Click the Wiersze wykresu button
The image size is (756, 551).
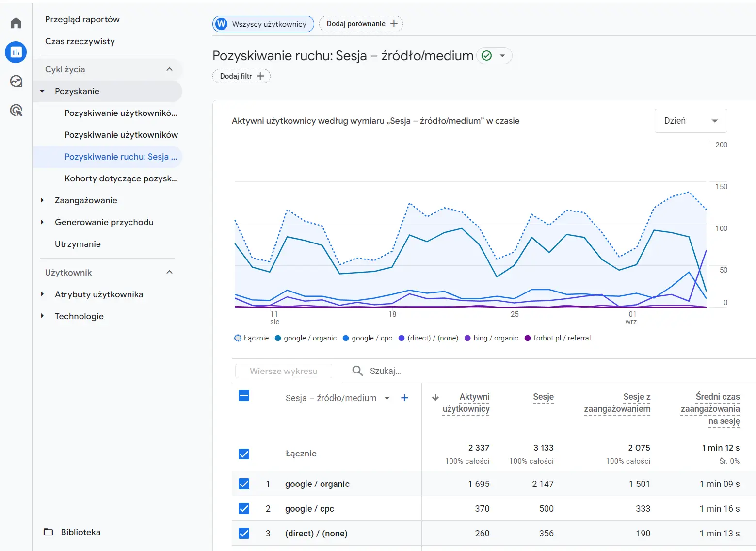point(284,371)
